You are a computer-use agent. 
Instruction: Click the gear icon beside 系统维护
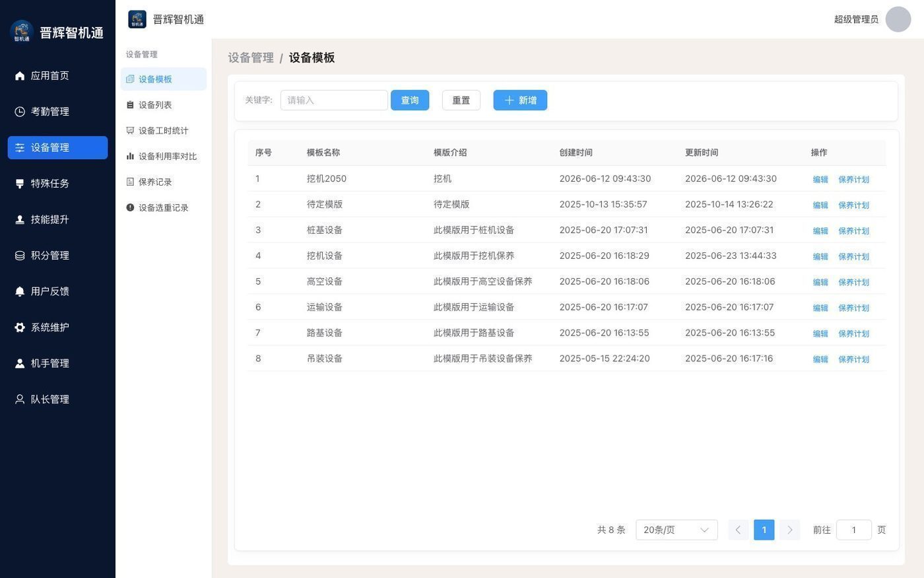pyautogui.click(x=20, y=328)
